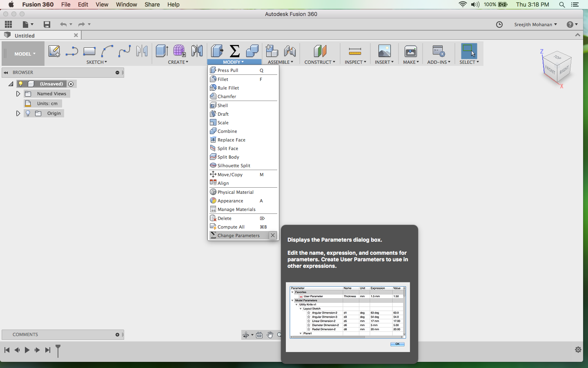Click the sketch Mirror tool icon

(x=142, y=51)
